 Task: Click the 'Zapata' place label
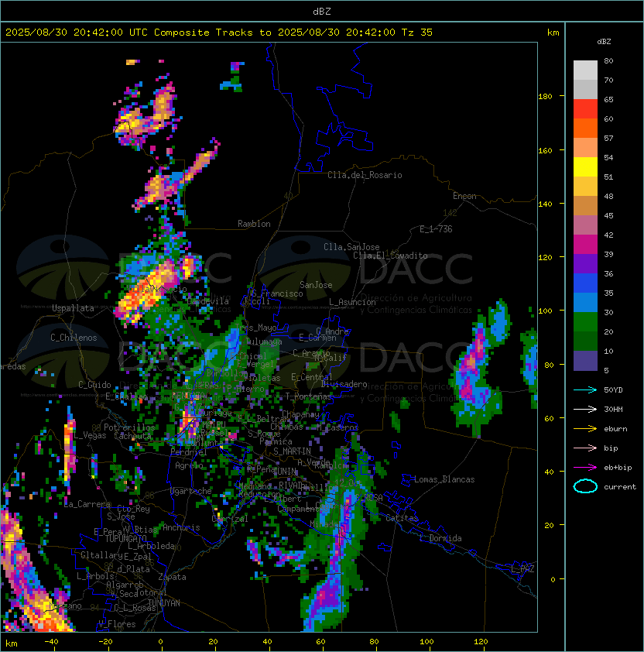point(172,577)
